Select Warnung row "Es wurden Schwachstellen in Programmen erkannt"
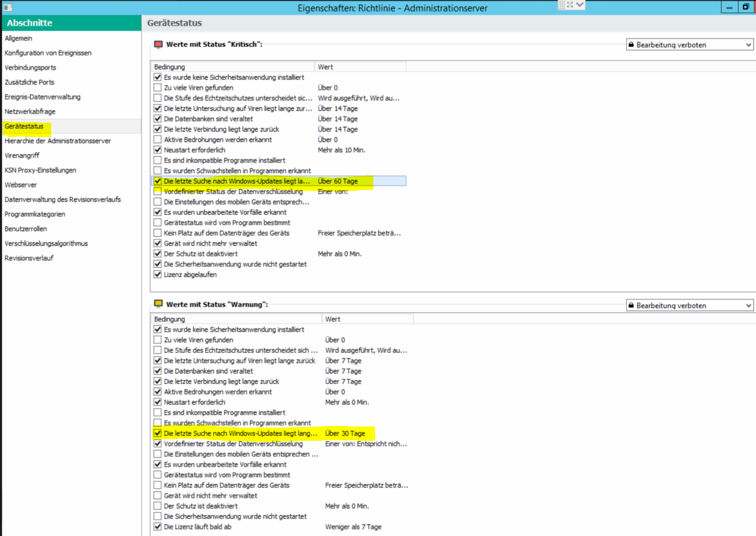 pyautogui.click(x=238, y=423)
